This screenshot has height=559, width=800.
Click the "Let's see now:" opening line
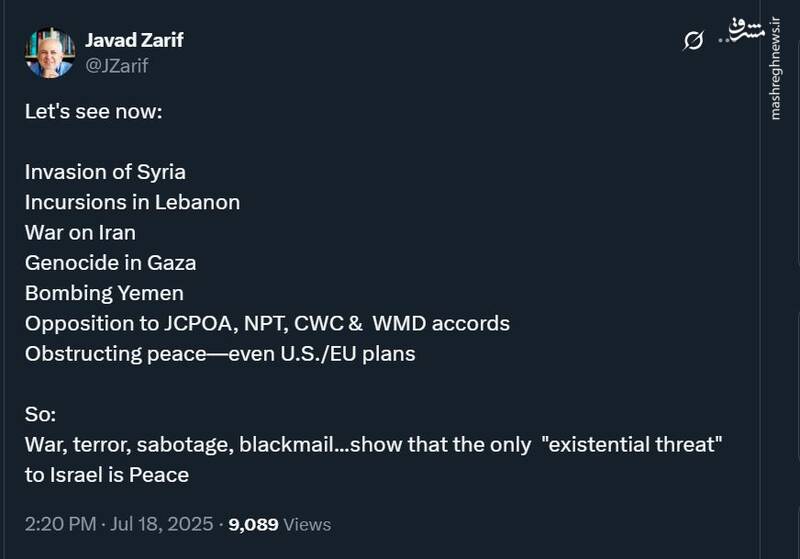click(x=93, y=110)
